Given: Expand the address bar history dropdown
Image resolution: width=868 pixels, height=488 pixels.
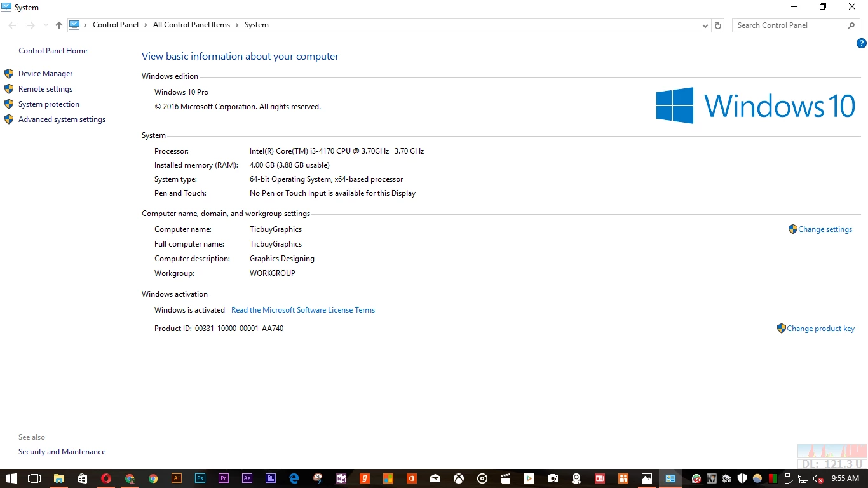Looking at the screenshot, I should click(705, 25).
